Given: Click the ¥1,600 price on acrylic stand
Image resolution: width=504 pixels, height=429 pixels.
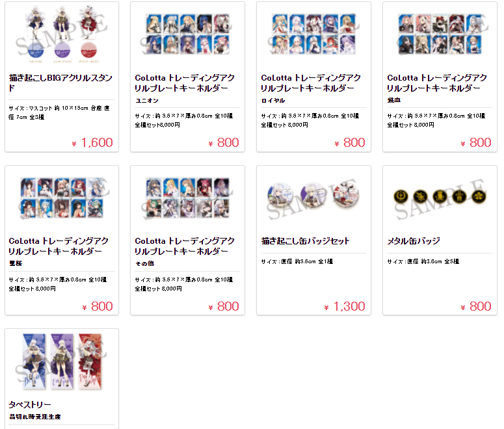Looking at the screenshot, I should point(92,143).
